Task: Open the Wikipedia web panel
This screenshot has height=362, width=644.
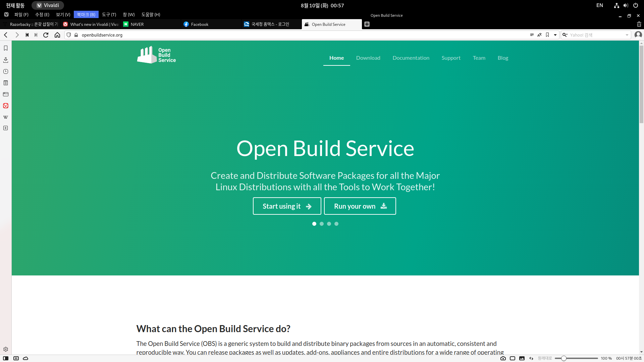Action: pyautogui.click(x=6, y=117)
